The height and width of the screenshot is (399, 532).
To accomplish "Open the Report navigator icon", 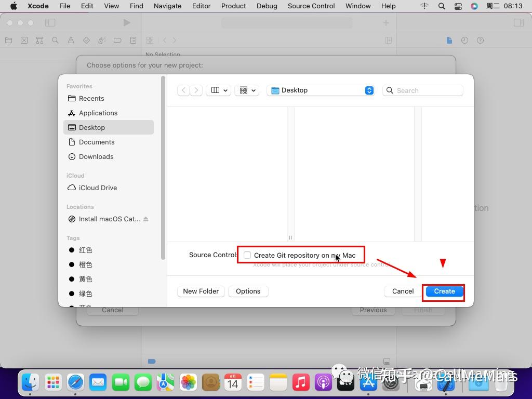I will pos(133,41).
